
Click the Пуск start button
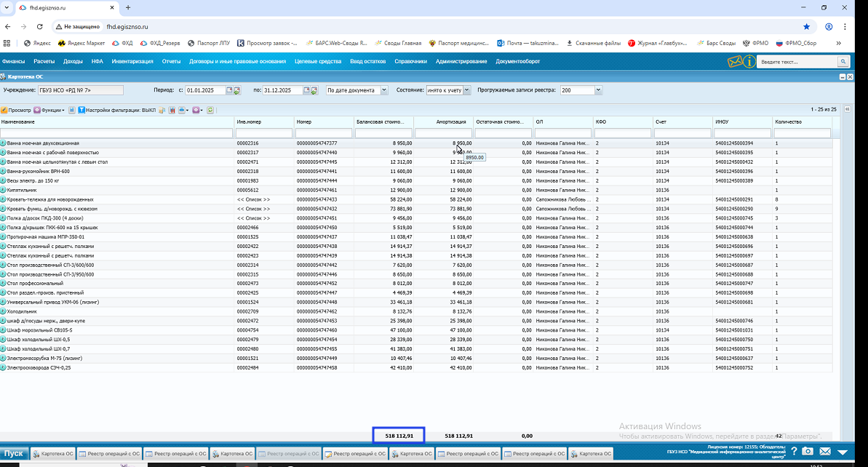point(14,453)
